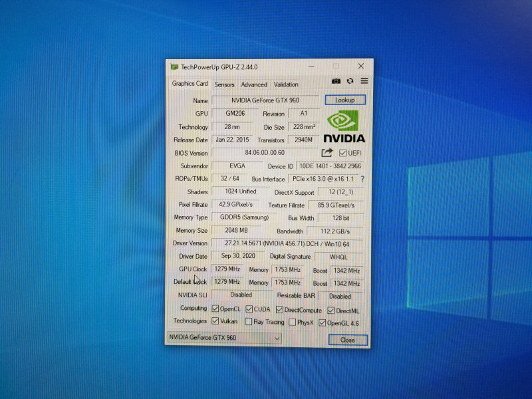Open the Validation tab
This screenshot has height=399, width=532.
pyautogui.click(x=286, y=84)
